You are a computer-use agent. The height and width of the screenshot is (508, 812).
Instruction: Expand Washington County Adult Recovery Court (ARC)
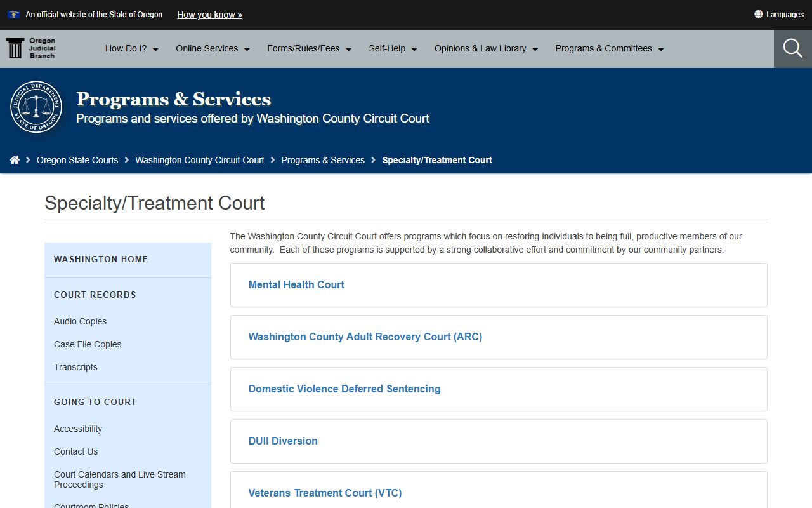499,337
